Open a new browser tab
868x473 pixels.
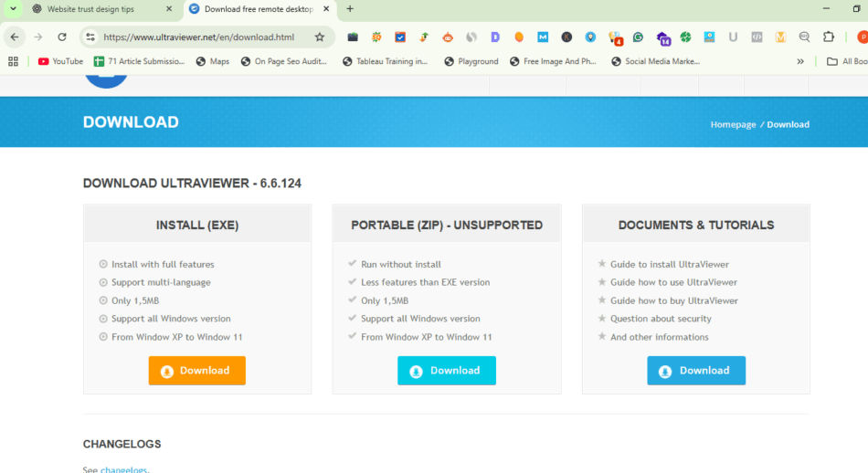coord(350,9)
